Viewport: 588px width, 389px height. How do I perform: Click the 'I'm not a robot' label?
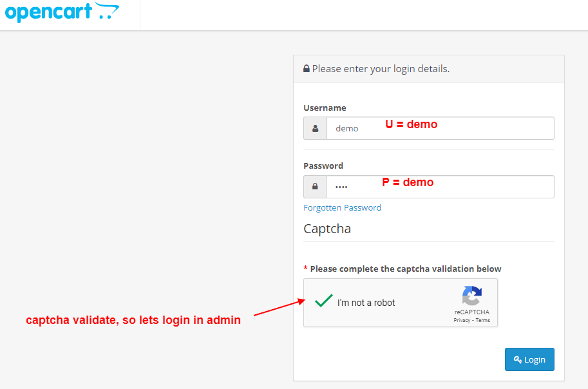point(366,303)
